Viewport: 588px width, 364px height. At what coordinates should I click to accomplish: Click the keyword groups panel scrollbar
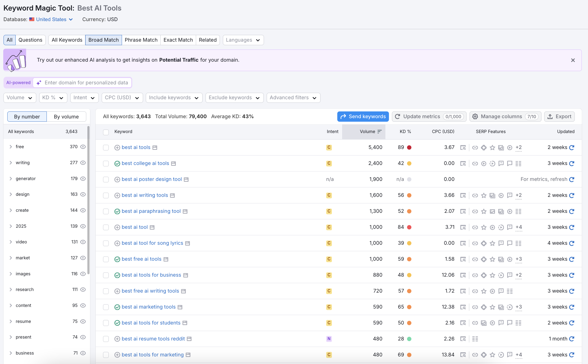point(88,200)
